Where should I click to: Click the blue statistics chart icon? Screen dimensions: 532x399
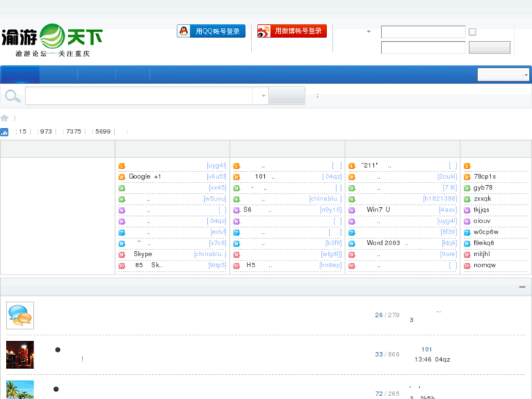(4, 132)
